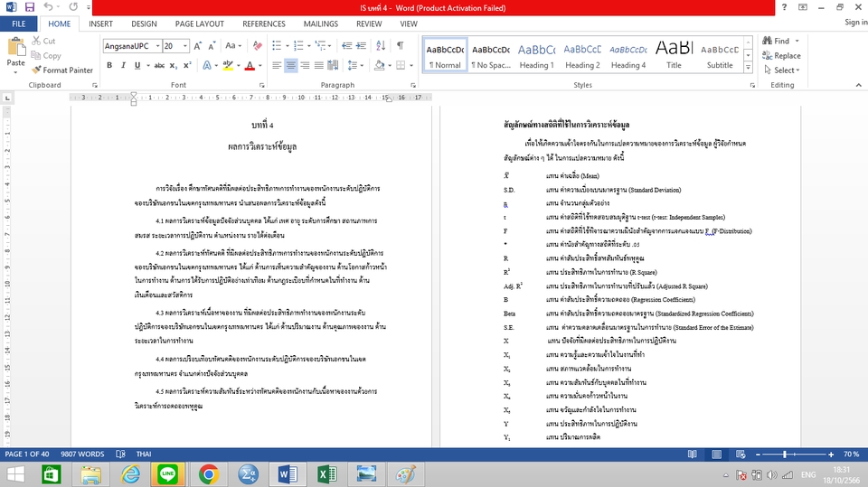This screenshot has height=487, width=868.
Task: Apply paragraph shading color
Action: click(x=379, y=65)
